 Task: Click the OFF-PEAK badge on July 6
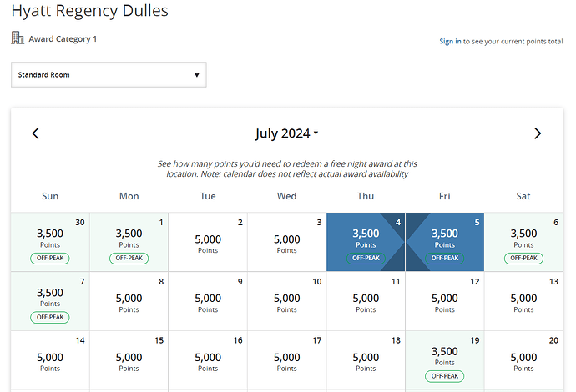tap(523, 258)
